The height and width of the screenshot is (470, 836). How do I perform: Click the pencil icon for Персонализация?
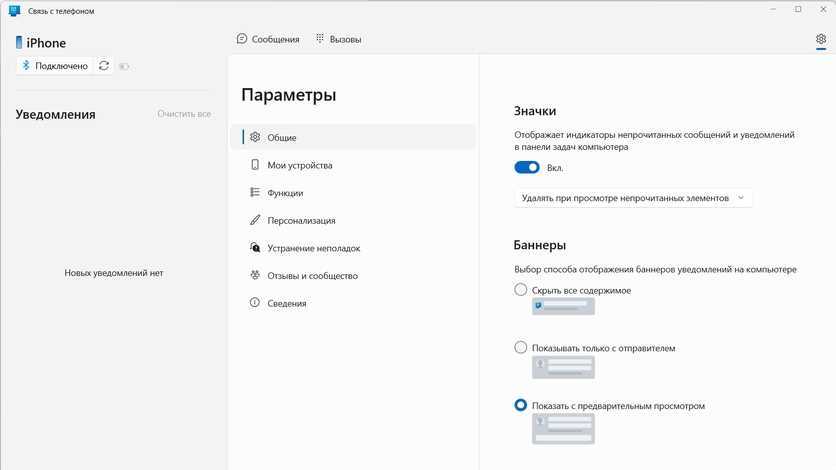pos(255,220)
